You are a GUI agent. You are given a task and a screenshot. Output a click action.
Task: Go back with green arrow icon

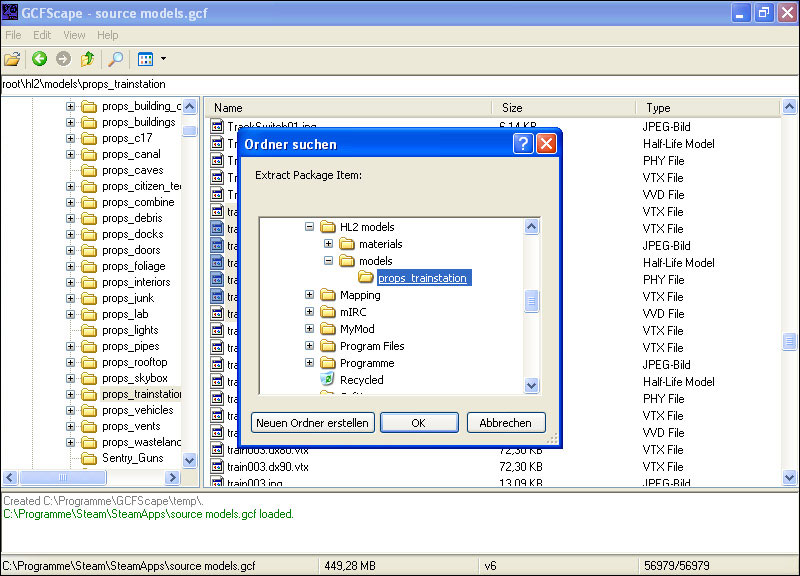click(39, 59)
